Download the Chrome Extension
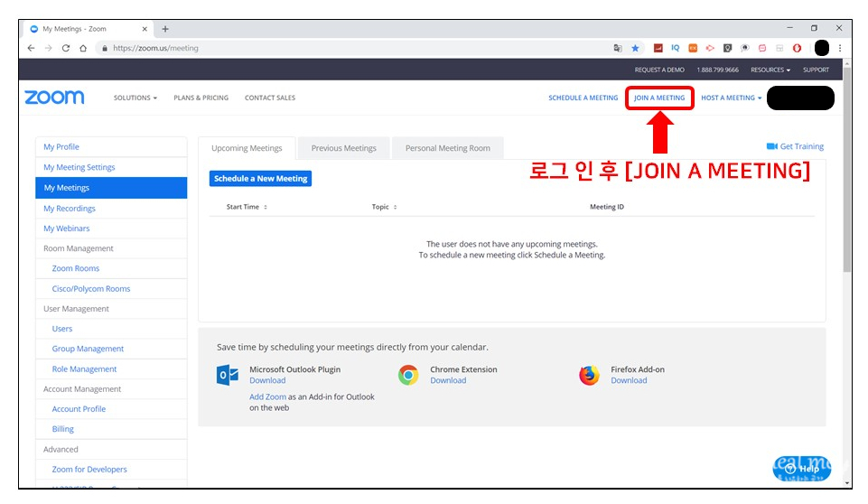This screenshot has height=504, width=868. [448, 380]
